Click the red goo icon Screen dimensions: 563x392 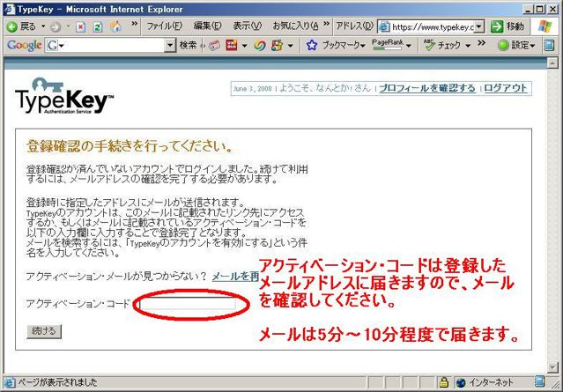point(232,45)
